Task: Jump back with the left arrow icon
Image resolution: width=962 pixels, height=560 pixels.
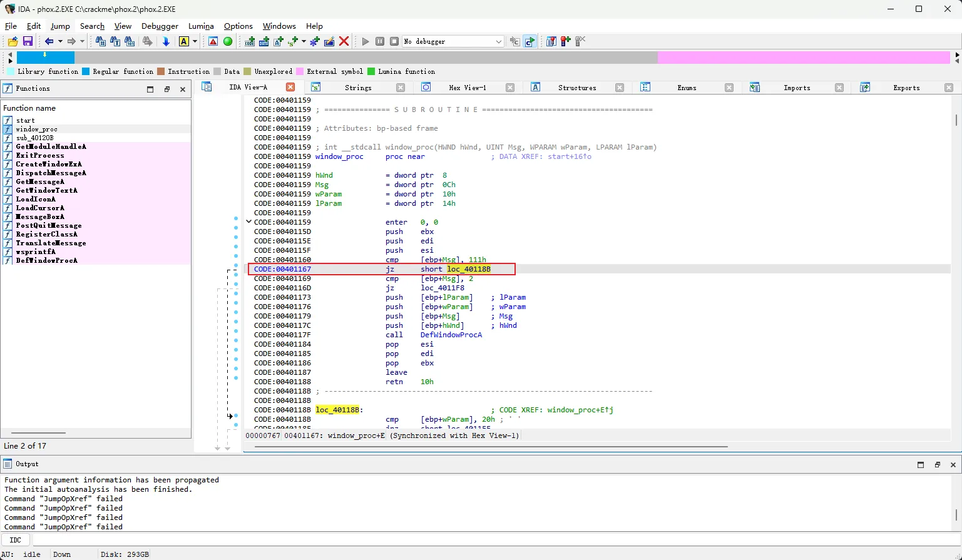Action: click(49, 41)
